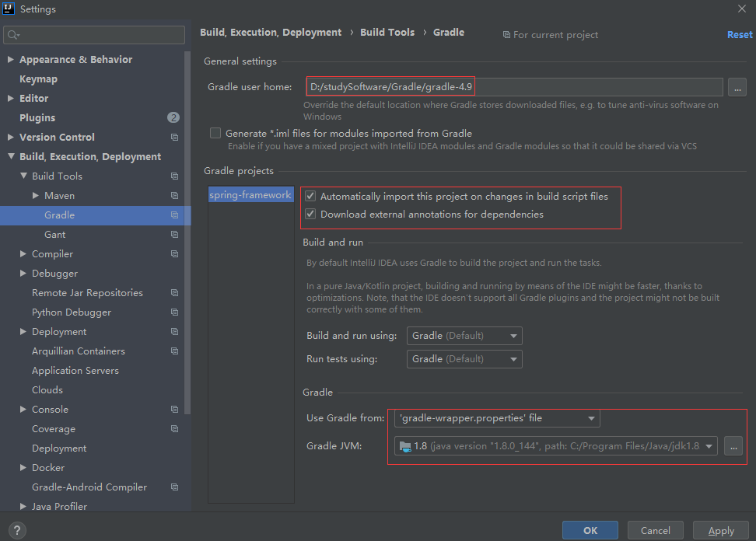Click the project-level icon beside Python Debugger

click(174, 312)
